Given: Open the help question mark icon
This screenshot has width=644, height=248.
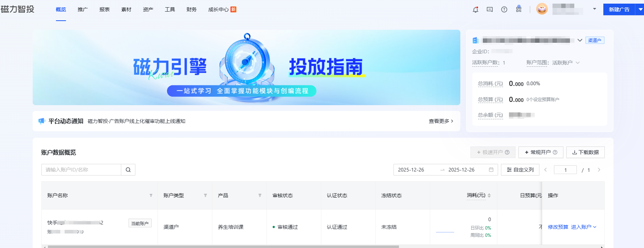Looking at the screenshot, I should point(504,9).
